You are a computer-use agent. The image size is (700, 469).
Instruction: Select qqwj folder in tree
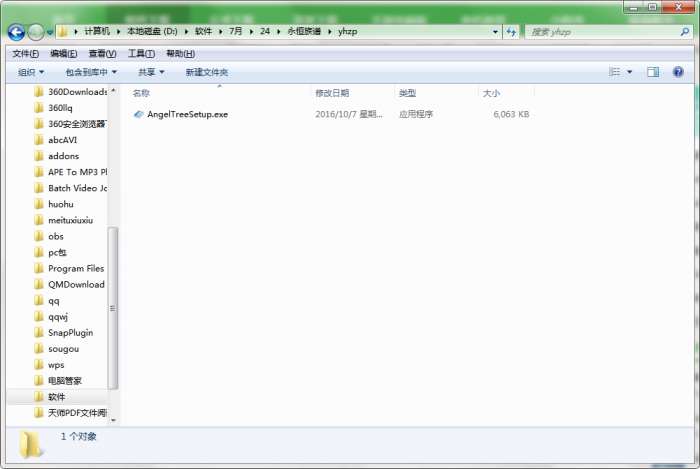tap(52, 317)
